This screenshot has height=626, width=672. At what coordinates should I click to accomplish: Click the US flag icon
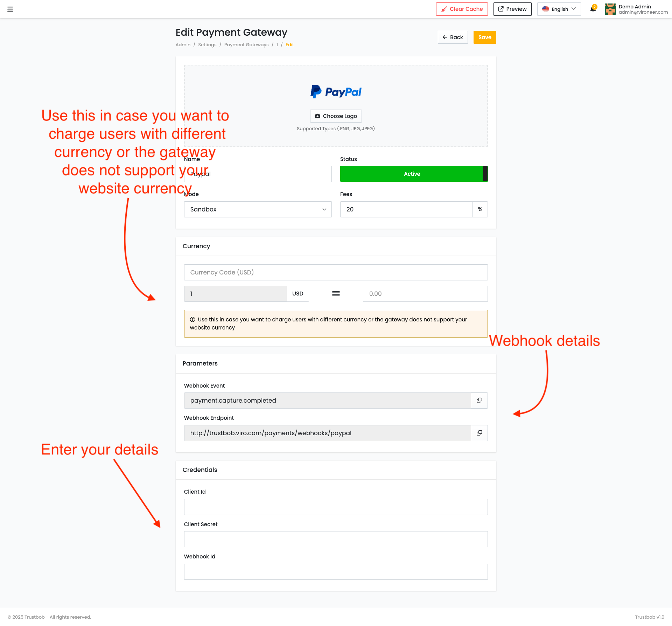pyautogui.click(x=546, y=9)
